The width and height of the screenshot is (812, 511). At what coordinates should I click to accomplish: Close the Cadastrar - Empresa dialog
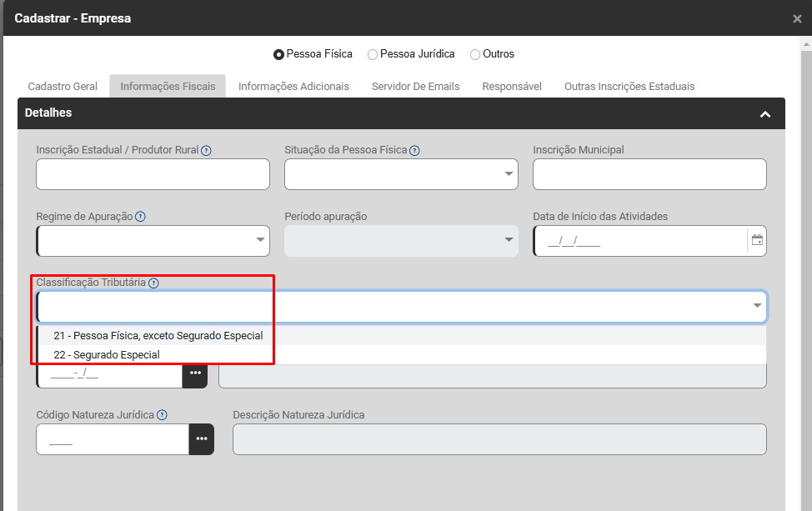click(797, 19)
